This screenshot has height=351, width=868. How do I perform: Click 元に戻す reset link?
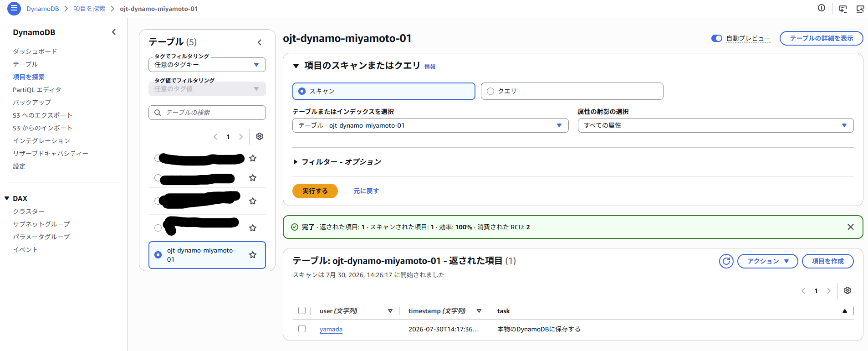[x=366, y=191]
